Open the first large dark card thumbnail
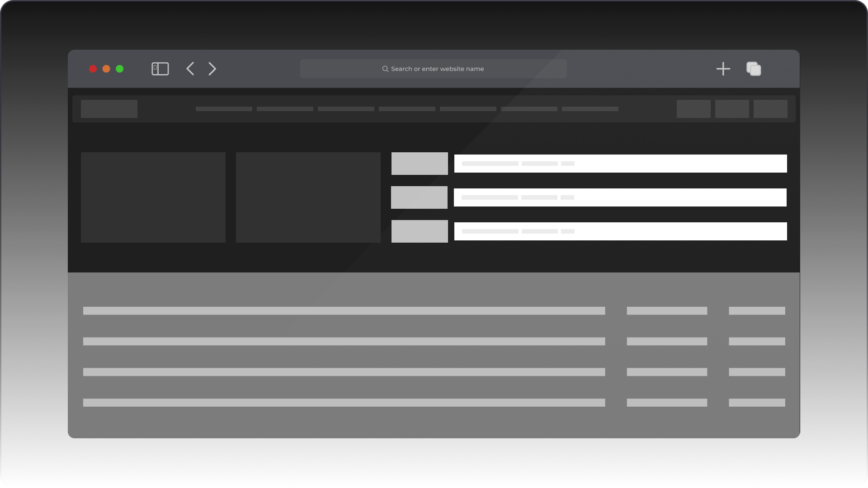 tap(153, 197)
